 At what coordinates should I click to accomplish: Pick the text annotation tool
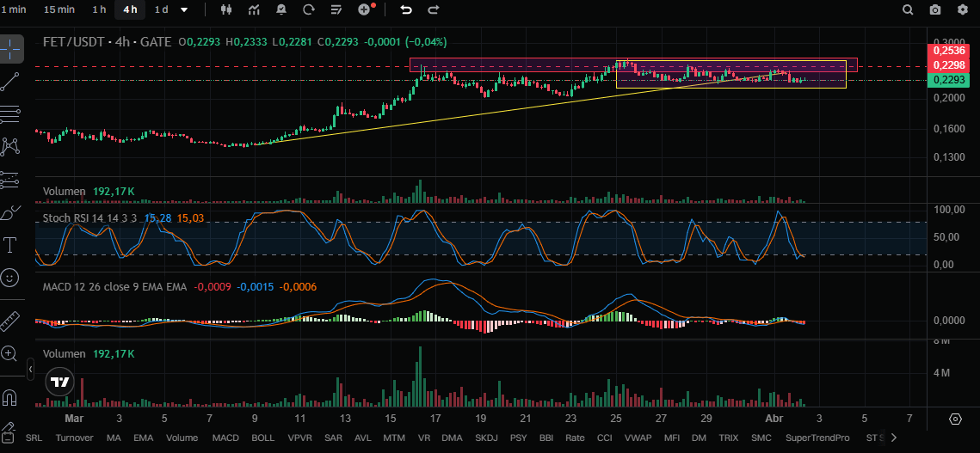pyautogui.click(x=11, y=245)
